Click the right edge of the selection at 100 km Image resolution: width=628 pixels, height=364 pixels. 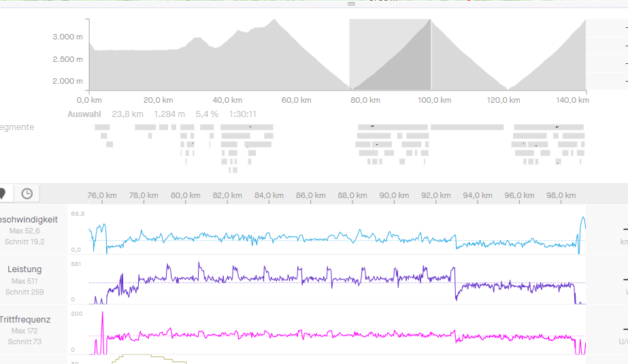pos(431,55)
